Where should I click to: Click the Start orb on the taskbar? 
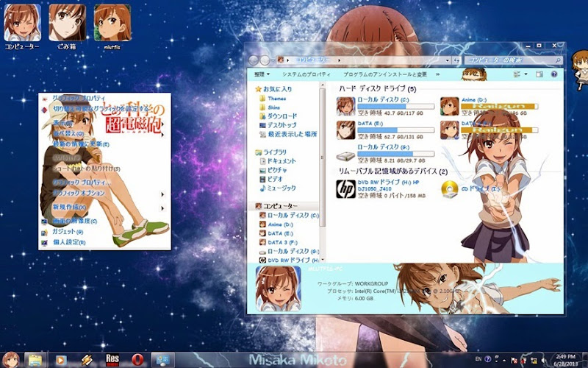tap(10, 360)
